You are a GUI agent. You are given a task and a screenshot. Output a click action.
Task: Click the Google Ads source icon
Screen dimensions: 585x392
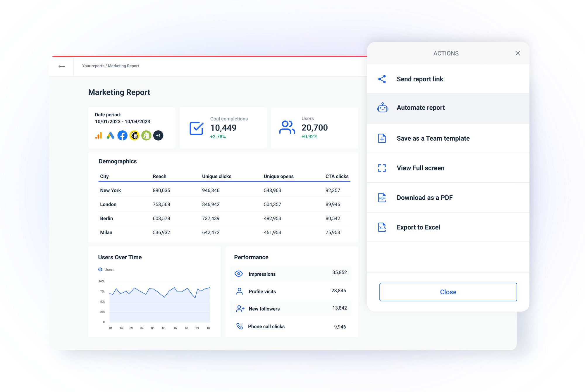pyautogui.click(x=111, y=135)
